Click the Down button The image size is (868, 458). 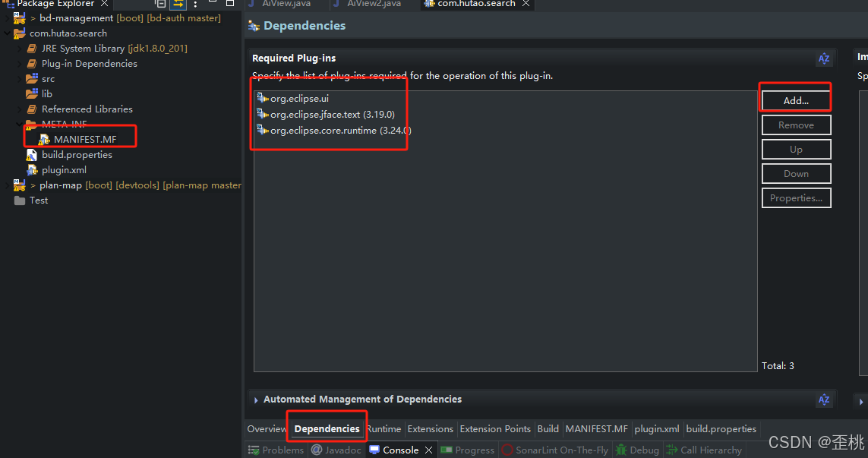click(796, 174)
